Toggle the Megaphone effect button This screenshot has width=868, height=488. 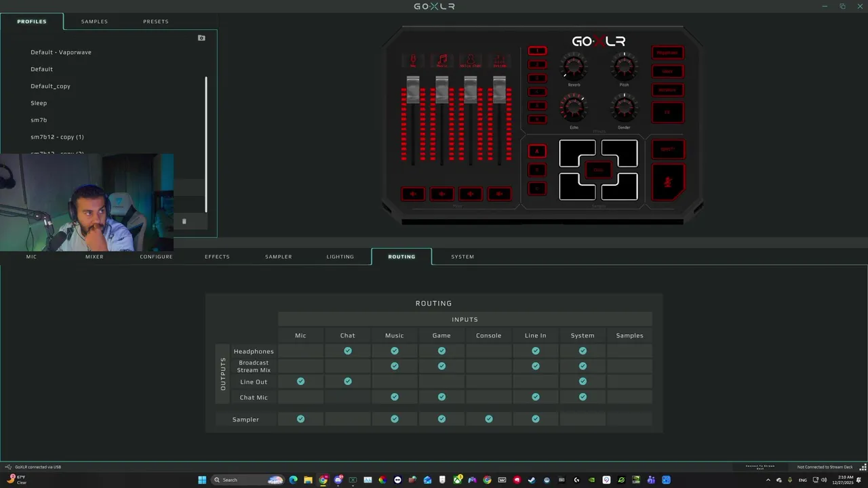pos(668,52)
